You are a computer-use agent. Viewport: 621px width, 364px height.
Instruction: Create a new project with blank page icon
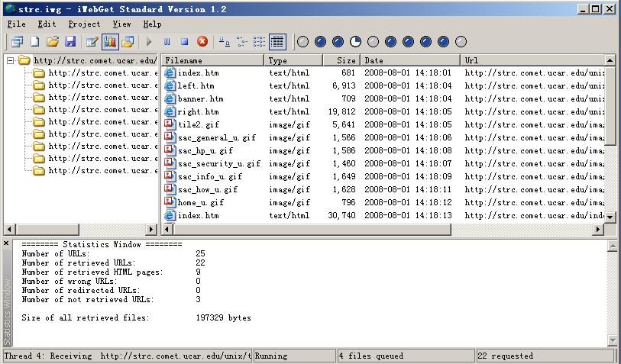(35, 41)
